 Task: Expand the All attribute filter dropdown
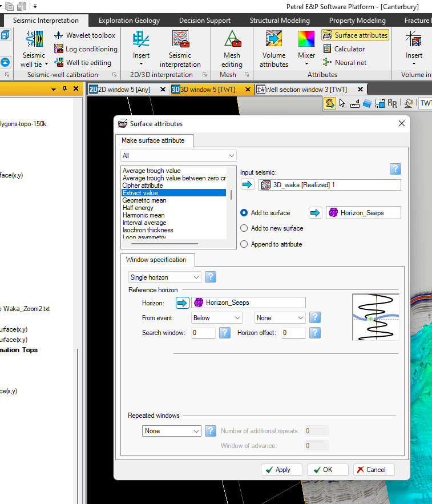(x=178, y=156)
